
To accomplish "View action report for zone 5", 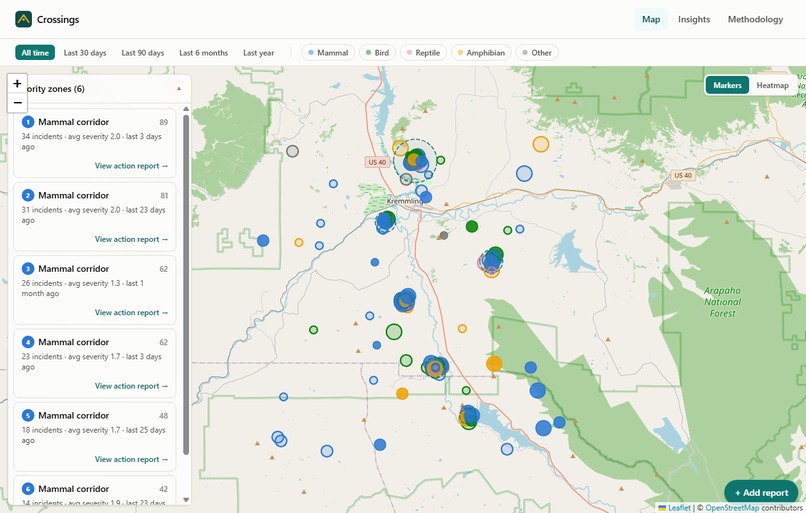I will pyautogui.click(x=131, y=459).
